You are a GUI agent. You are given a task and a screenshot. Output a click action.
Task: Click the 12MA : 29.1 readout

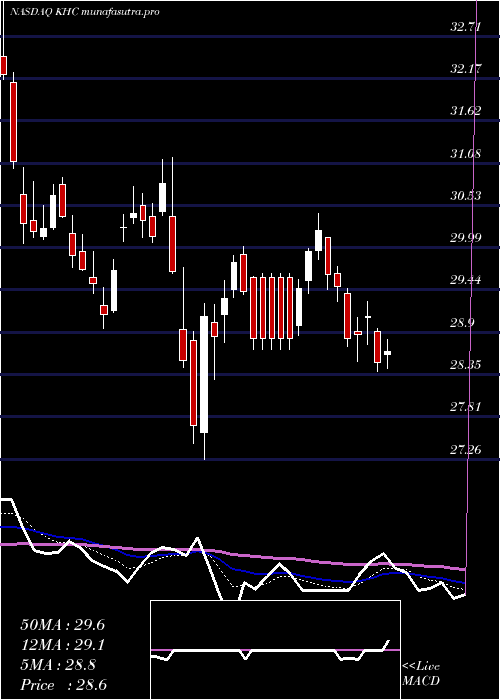tap(62, 645)
